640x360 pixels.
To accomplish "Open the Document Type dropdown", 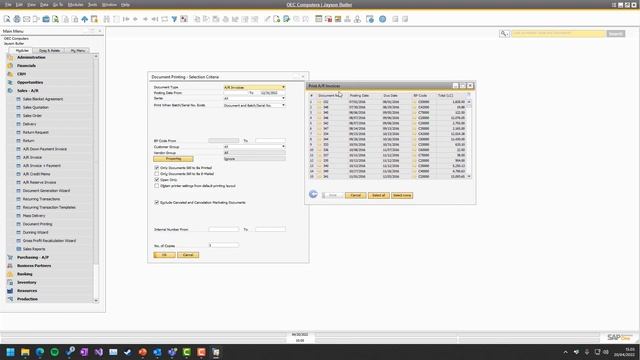I will pos(283,87).
